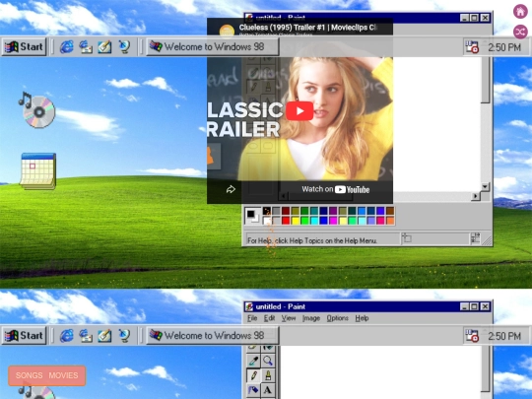The width and height of the screenshot is (532, 399).
Task: Open the Clueless (1995) Trailer title link
Action: (x=307, y=28)
